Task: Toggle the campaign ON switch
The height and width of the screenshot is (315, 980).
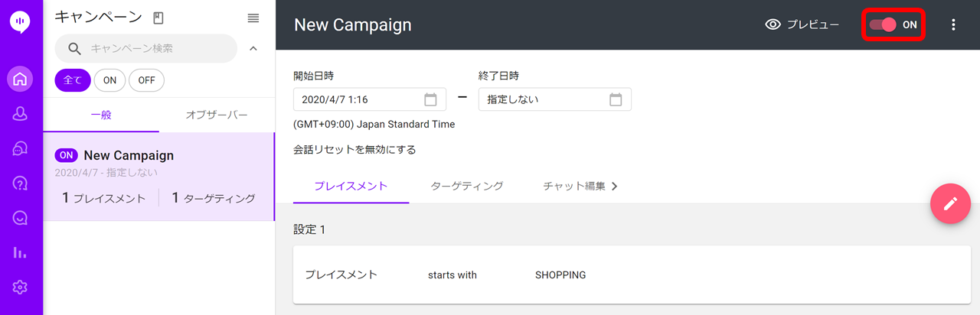Action: click(893, 24)
